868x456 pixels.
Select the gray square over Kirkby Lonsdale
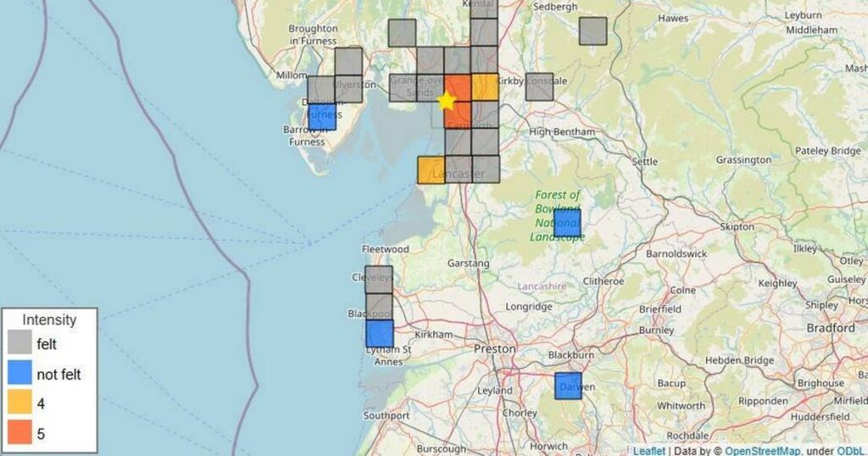click(x=539, y=86)
